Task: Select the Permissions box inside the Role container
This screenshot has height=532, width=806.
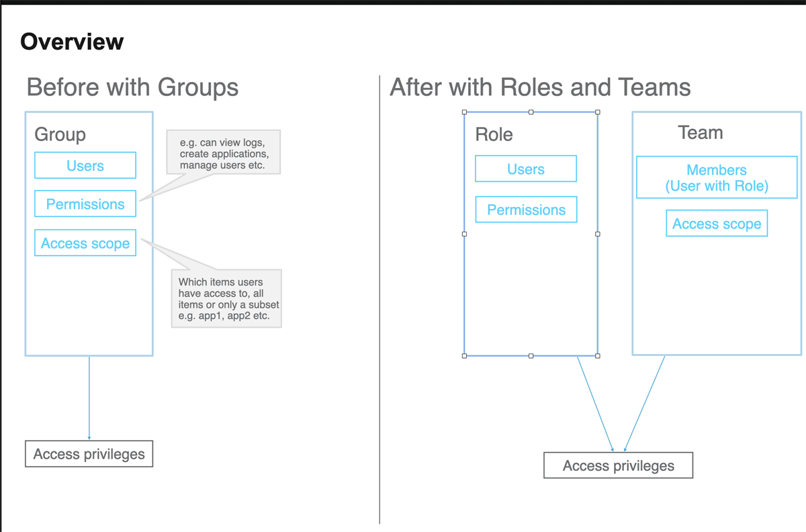Action: point(526,210)
